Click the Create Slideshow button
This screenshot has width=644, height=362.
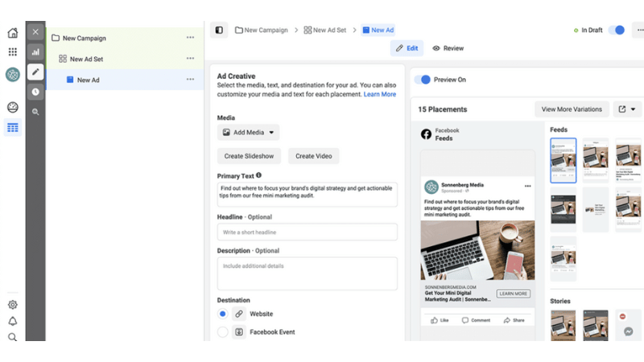[x=249, y=156]
